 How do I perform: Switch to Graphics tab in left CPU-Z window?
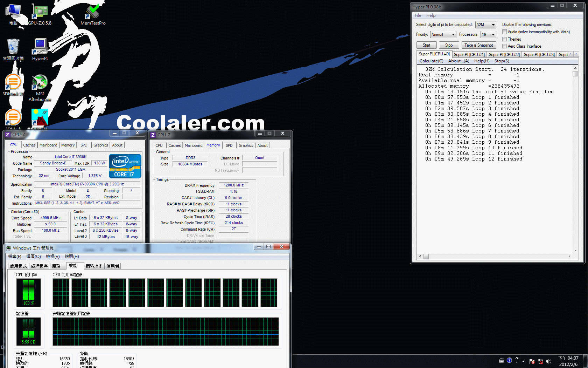click(101, 145)
